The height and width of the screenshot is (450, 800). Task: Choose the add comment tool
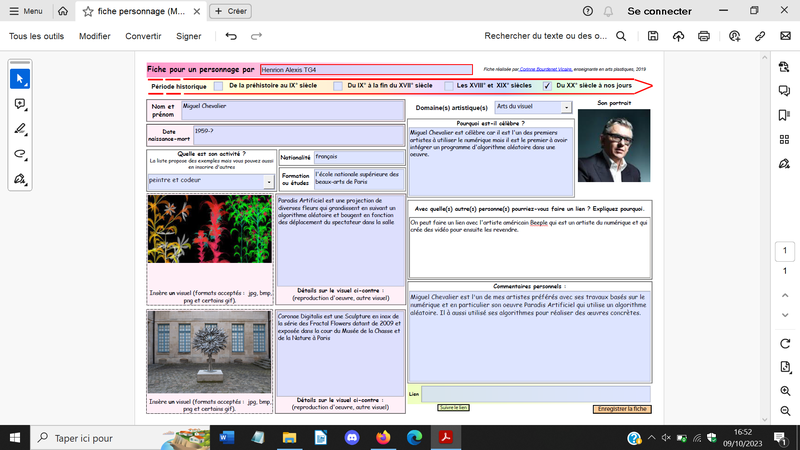point(20,104)
